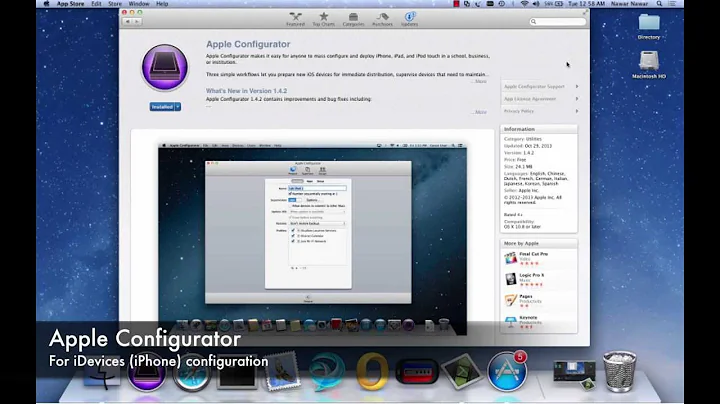Open Logic Pro X in More by Apple

[531, 275]
